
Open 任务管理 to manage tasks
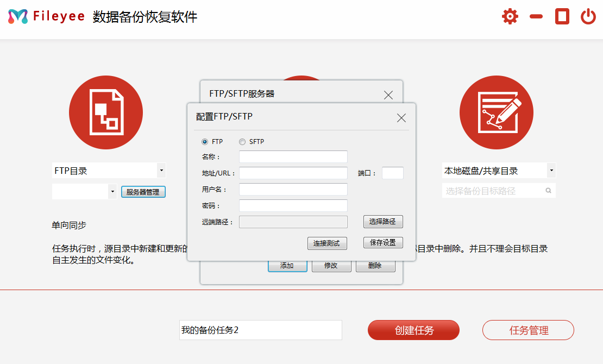click(x=527, y=330)
